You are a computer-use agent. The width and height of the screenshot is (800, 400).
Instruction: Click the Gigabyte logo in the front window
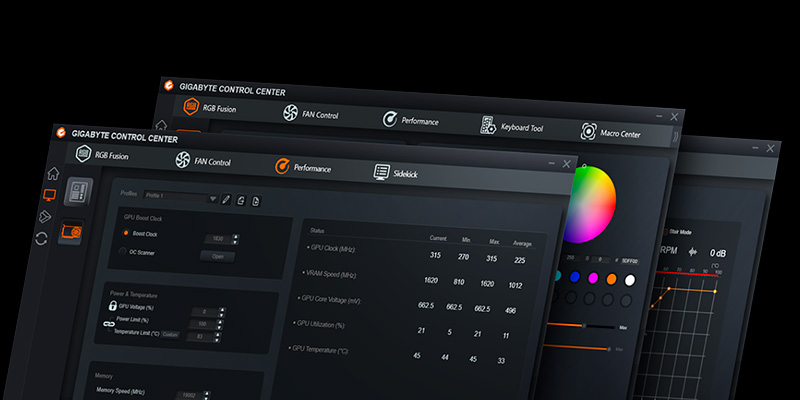click(x=61, y=133)
